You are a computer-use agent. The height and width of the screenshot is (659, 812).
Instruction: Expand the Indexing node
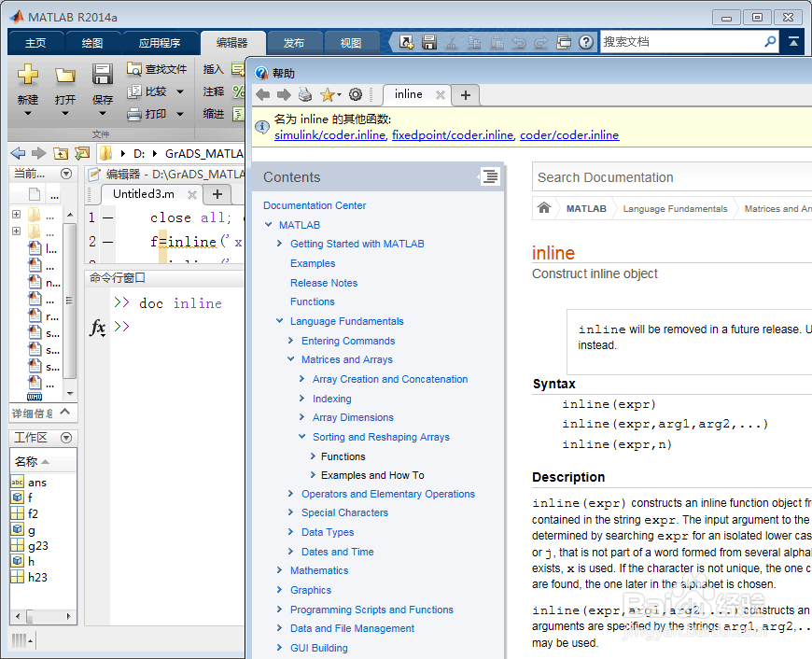301,399
